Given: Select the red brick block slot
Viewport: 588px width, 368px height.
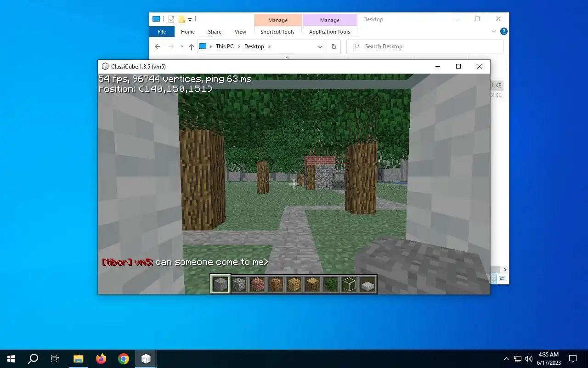Looking at the screenshot, I should [257, 285].
